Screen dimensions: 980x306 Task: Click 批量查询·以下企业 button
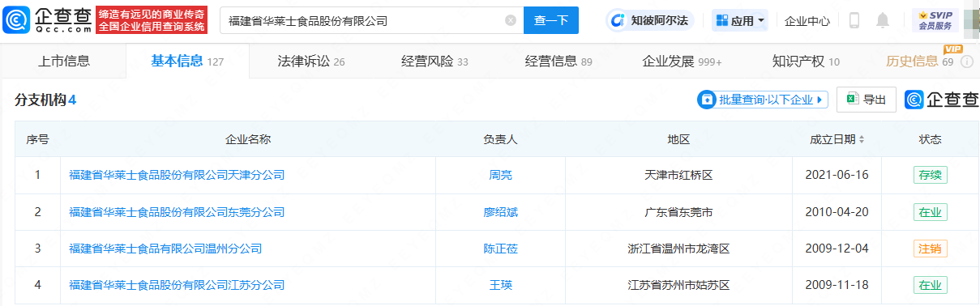click(762, 100)
